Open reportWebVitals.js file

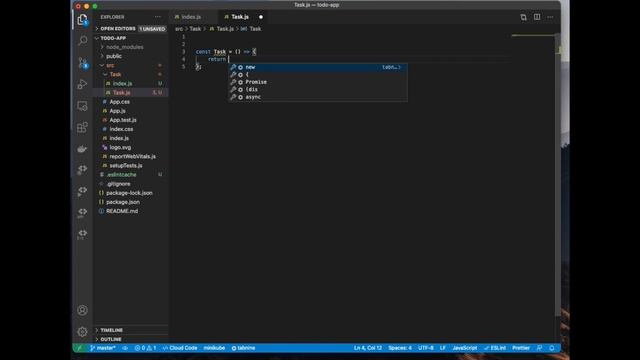click(132, 156)
